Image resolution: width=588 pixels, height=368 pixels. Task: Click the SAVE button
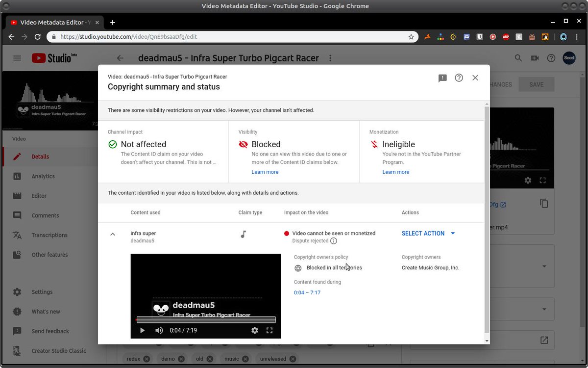click(x=537, y=84)
